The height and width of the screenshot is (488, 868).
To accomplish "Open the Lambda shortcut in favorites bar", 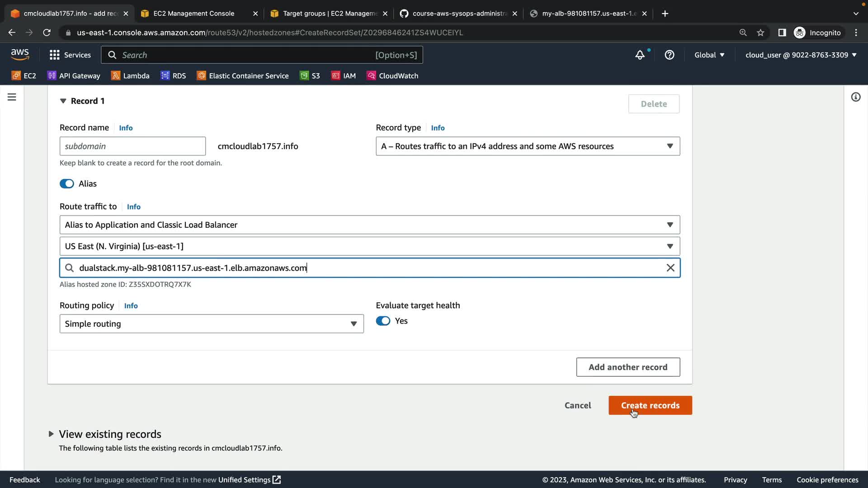I will click(130, 76).
